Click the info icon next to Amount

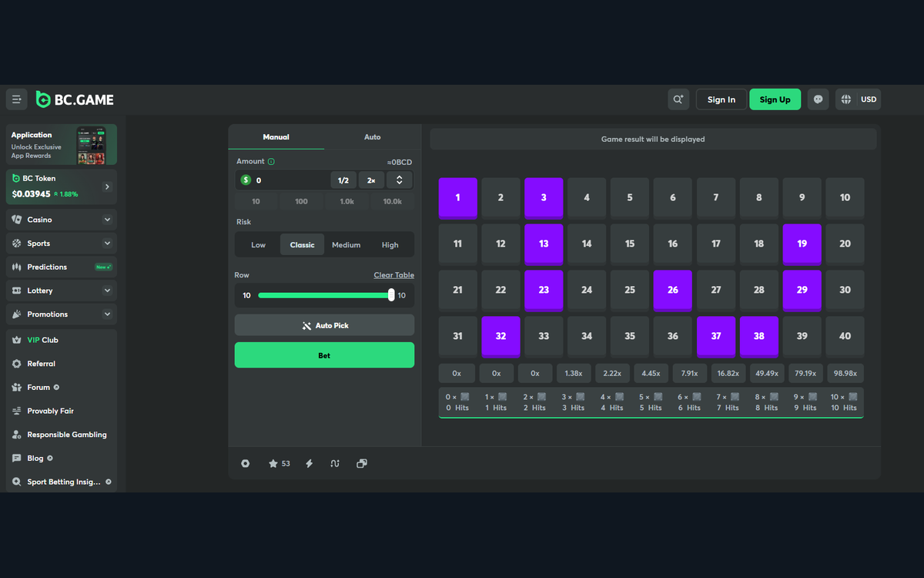pyautogui.click(x=271, y=162)
